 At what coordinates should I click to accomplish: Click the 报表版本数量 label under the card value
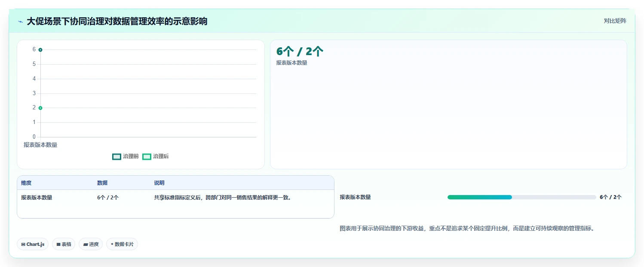click(x=291, y=63)
